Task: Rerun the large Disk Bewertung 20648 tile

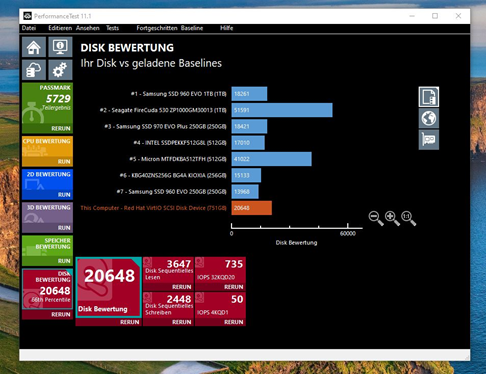Action: (x=130, y=322)
